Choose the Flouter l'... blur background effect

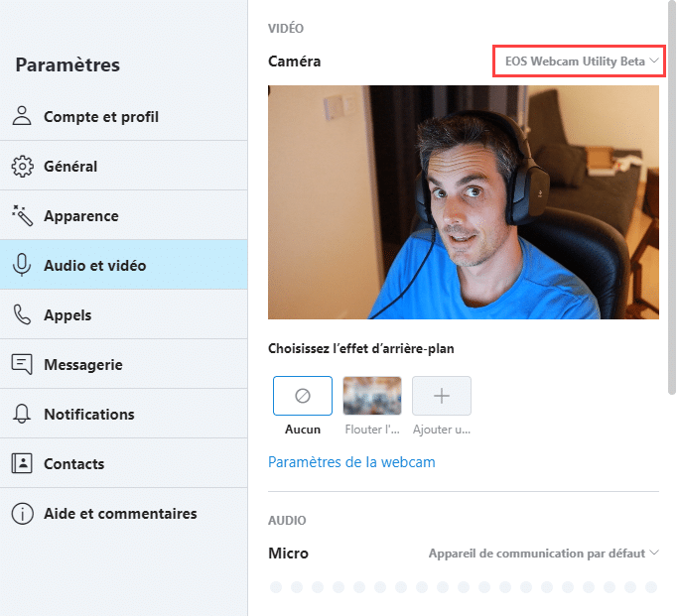[x=372, y=396]
